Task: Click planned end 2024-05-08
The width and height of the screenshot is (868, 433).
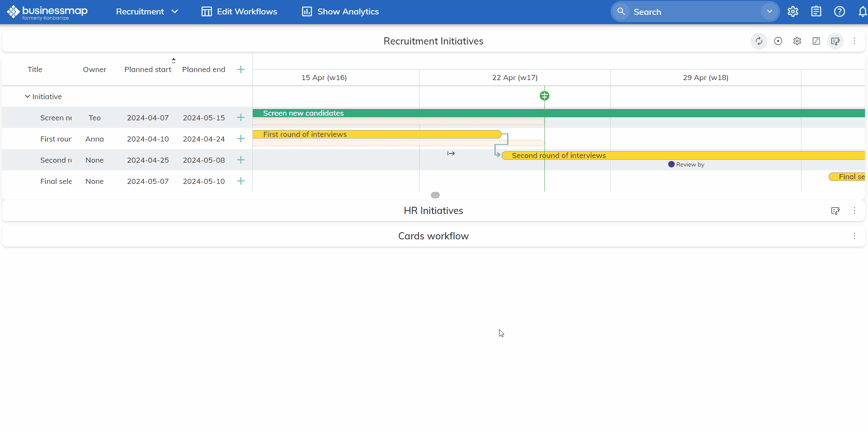Action: [204, 160]
